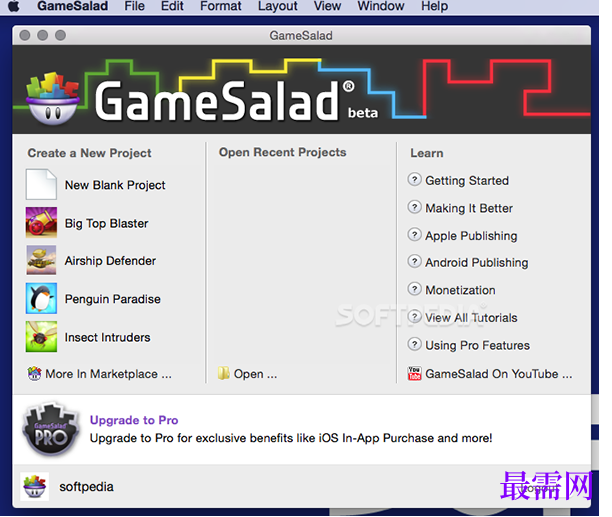This screenshot has height=517, width=612.
Task: Click the help icon beside Using Pro Features
Action: point(415,344)
